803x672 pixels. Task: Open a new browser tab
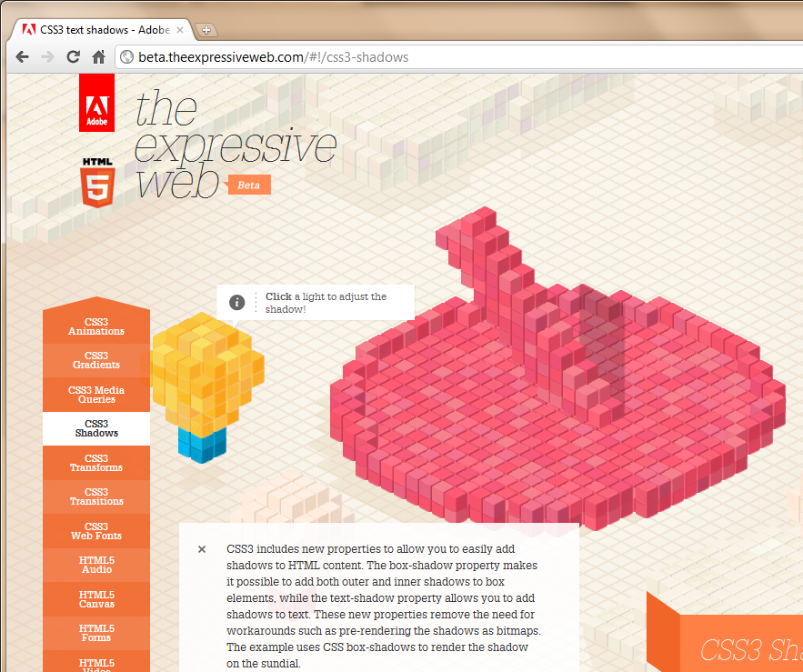tap(206, 30)
